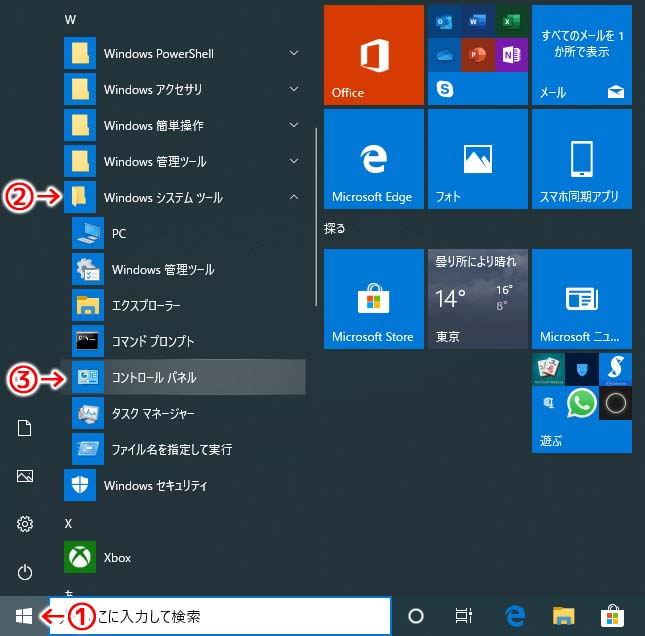Open Outlook from the Office apps tile
Screen dimensions: 645x636
click(x=444, y=21)
